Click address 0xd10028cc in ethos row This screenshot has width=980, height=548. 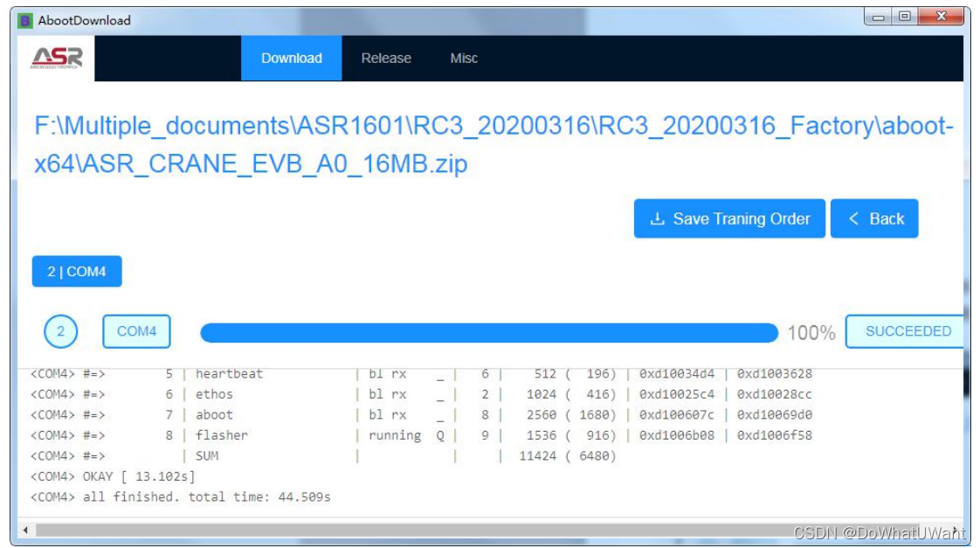click(x=775, y=394)
